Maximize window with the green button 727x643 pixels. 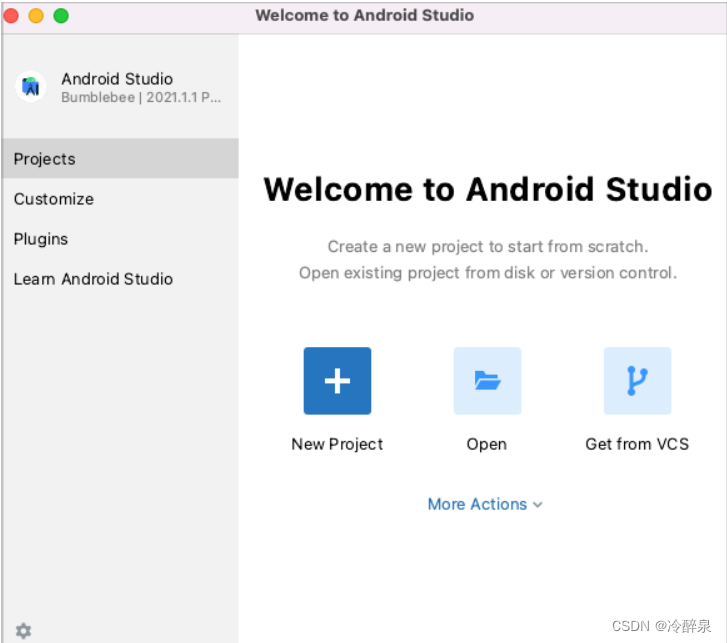coord(61,16)
